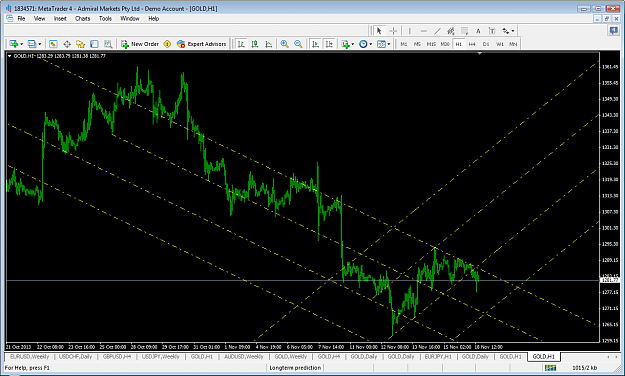
Task: Open the Data Window crosshair-target icon
Action: pyautogui.click(x=67, y=44)
